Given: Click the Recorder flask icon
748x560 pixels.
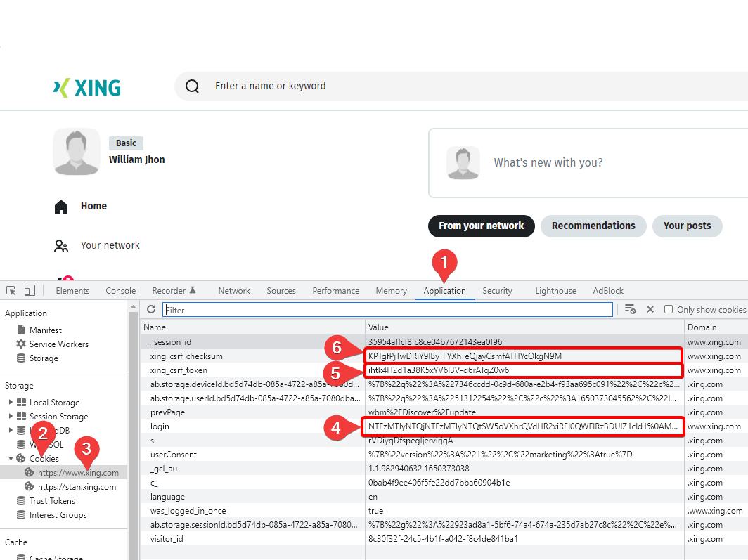Looking at the screenshot, I should [x=193, y=289].
